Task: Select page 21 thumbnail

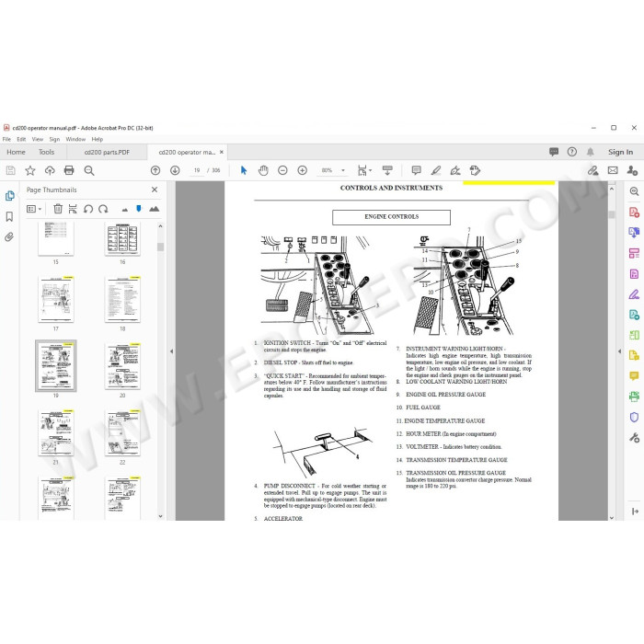Action: 56,433
